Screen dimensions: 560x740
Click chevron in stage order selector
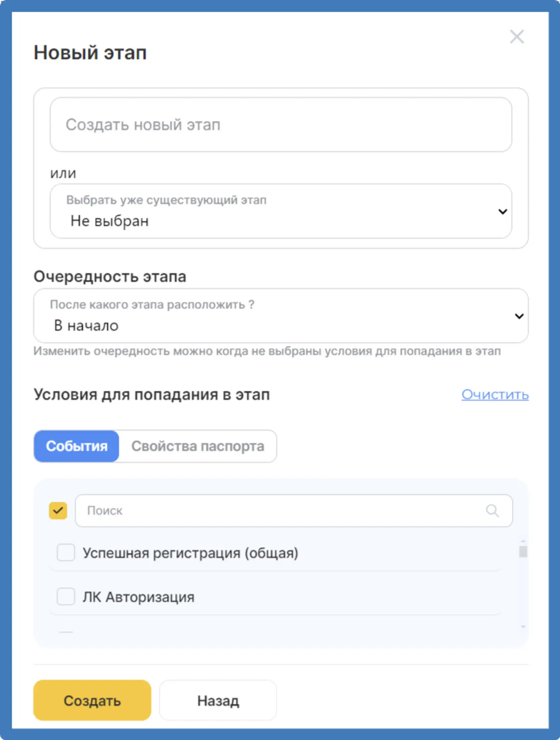519,316
